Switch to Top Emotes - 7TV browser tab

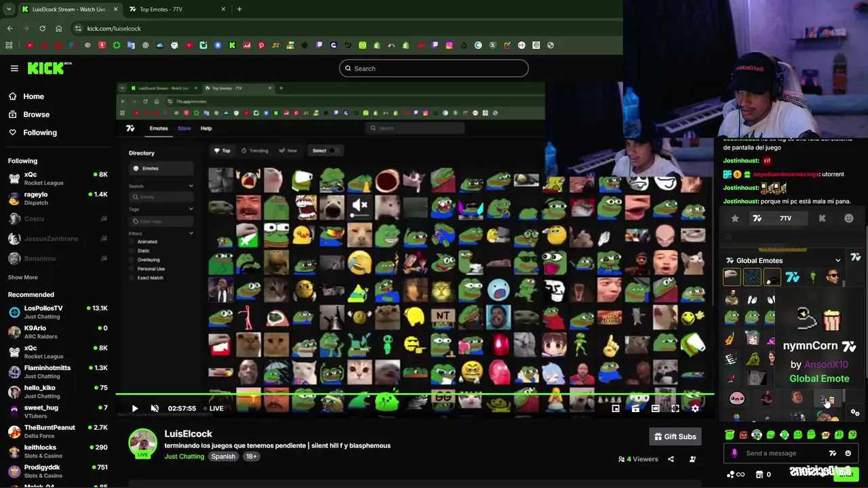point(177,9)
